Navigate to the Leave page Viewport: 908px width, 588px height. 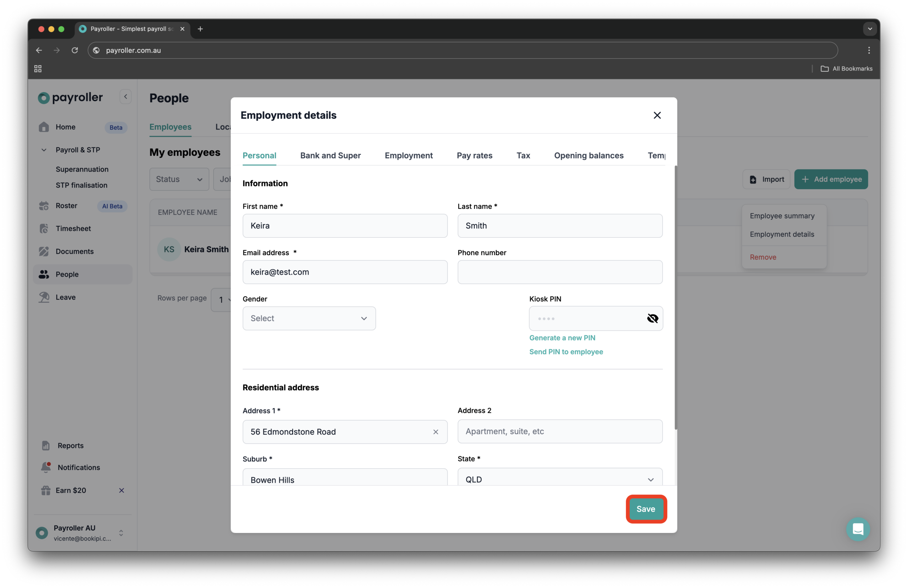(66, 297)
